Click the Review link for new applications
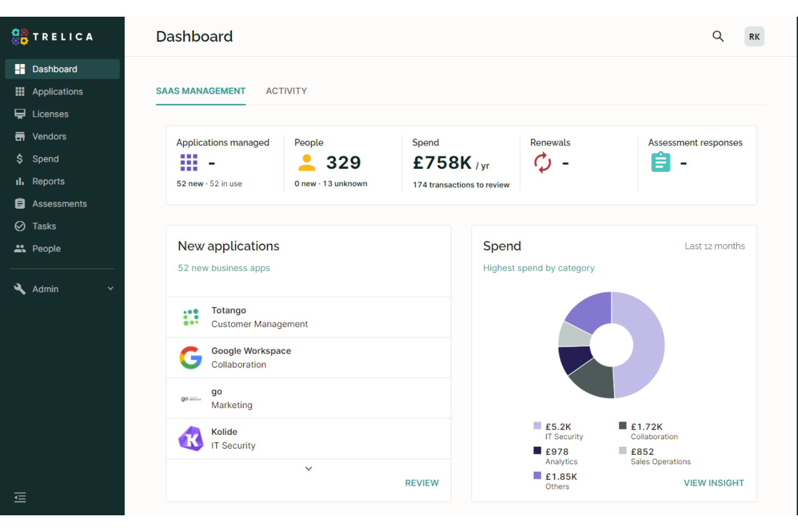 (422, 483)
